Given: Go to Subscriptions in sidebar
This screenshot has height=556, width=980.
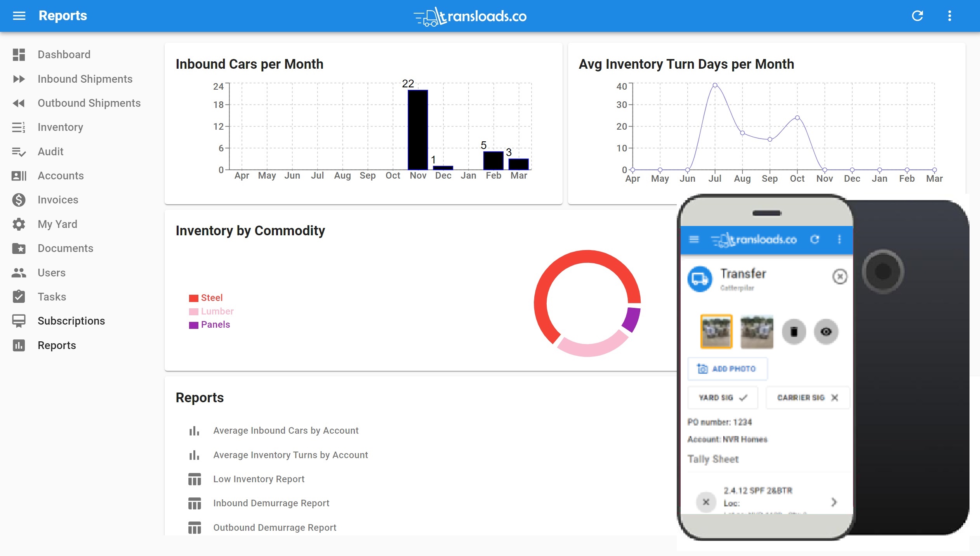Looking at the screenshot, I should click(71, 321).
